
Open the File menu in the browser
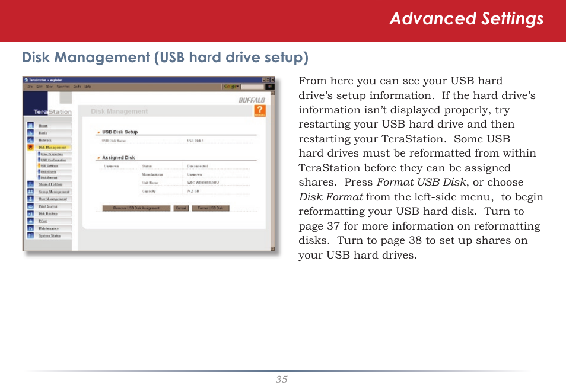click(30, 87)
